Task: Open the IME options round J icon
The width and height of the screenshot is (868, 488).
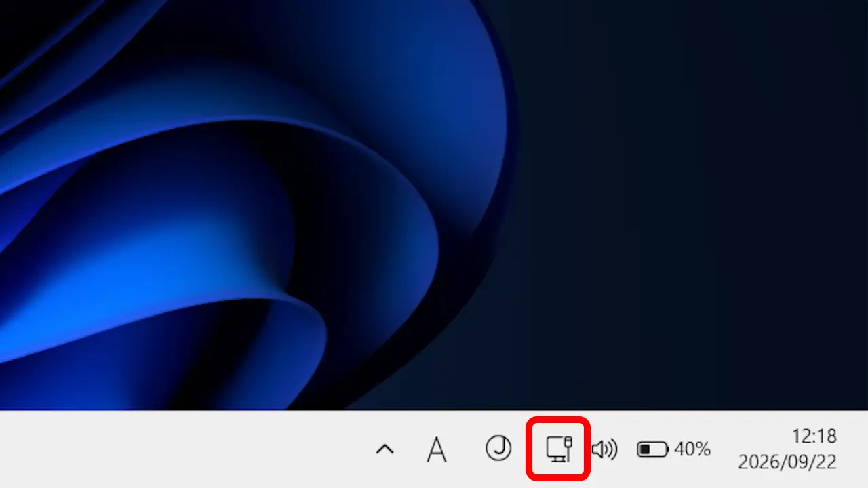Action: pos(498,449)
